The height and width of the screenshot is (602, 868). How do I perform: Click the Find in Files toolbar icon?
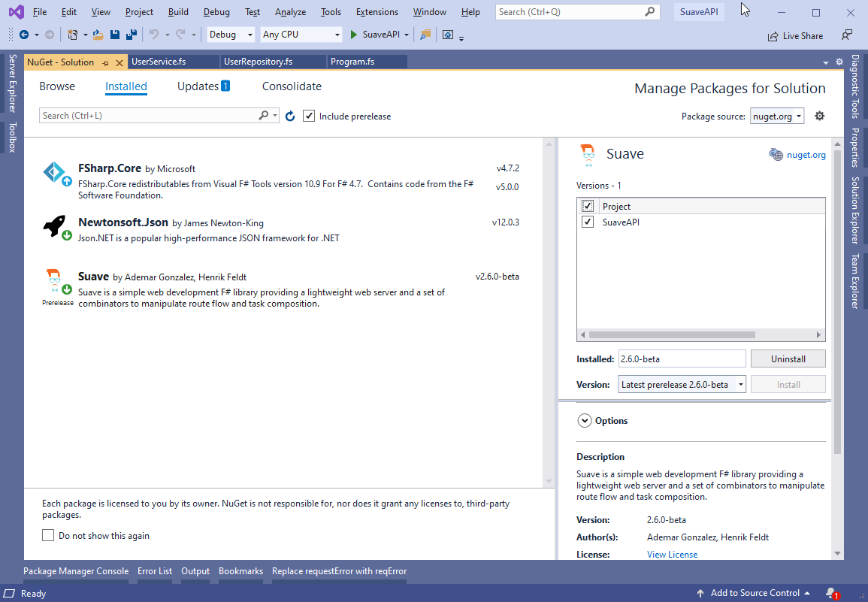click(x=425, y=35)
